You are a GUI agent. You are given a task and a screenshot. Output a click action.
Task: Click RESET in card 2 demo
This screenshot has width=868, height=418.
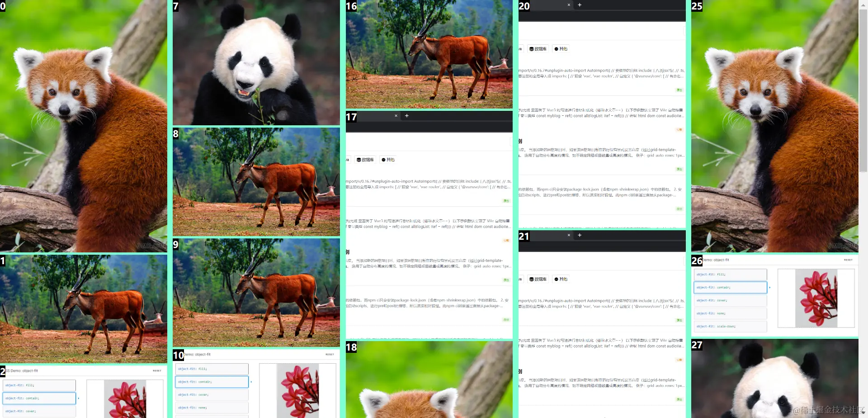click(x=157, y=371)
